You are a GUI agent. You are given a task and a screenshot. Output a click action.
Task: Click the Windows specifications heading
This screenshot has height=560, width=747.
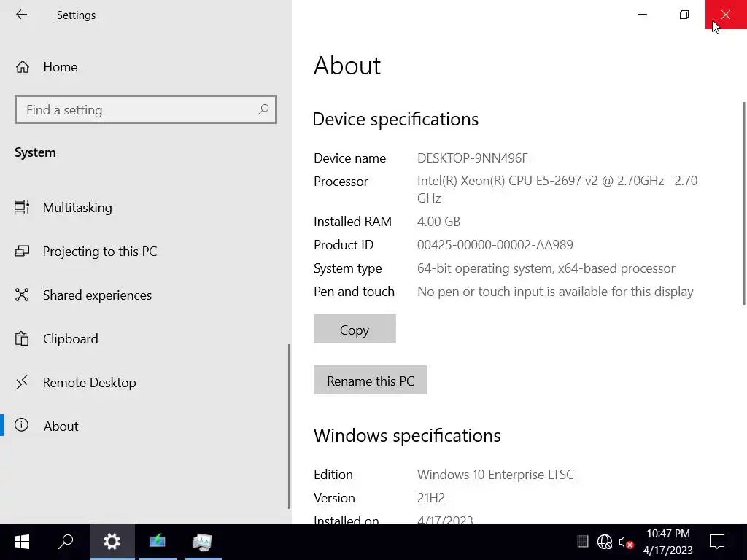click(407, 436)
